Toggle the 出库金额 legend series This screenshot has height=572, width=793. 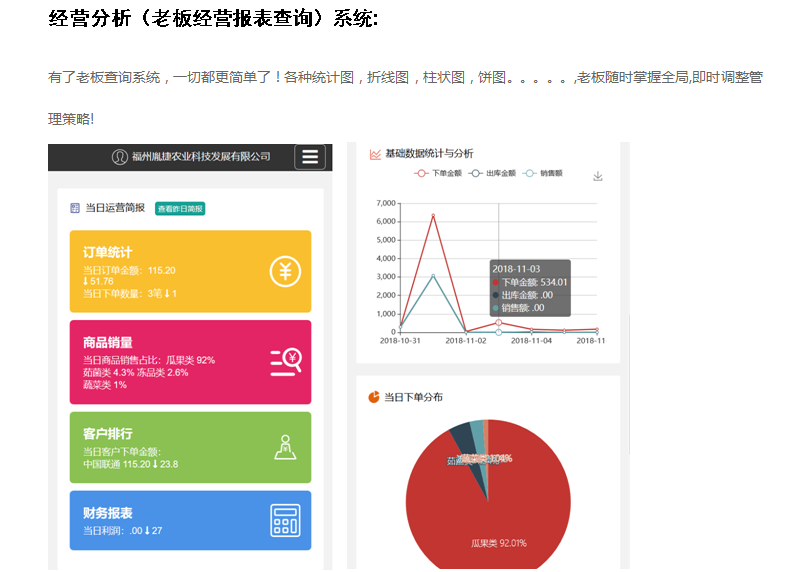(x=490, y=173)
